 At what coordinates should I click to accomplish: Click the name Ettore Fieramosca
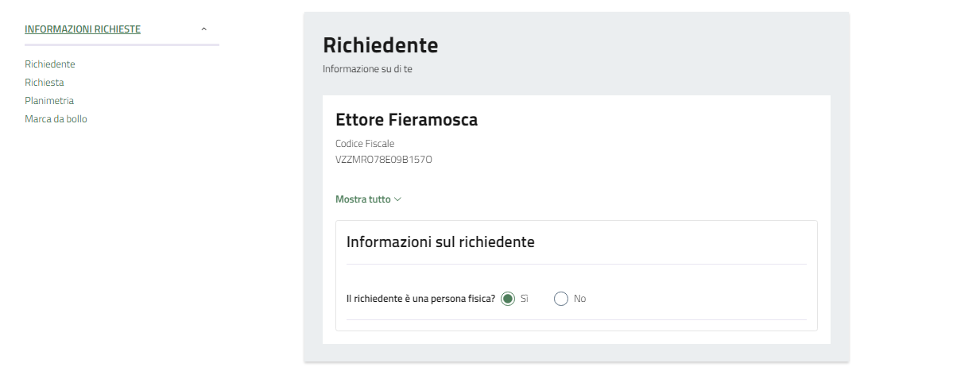[406, 120]
